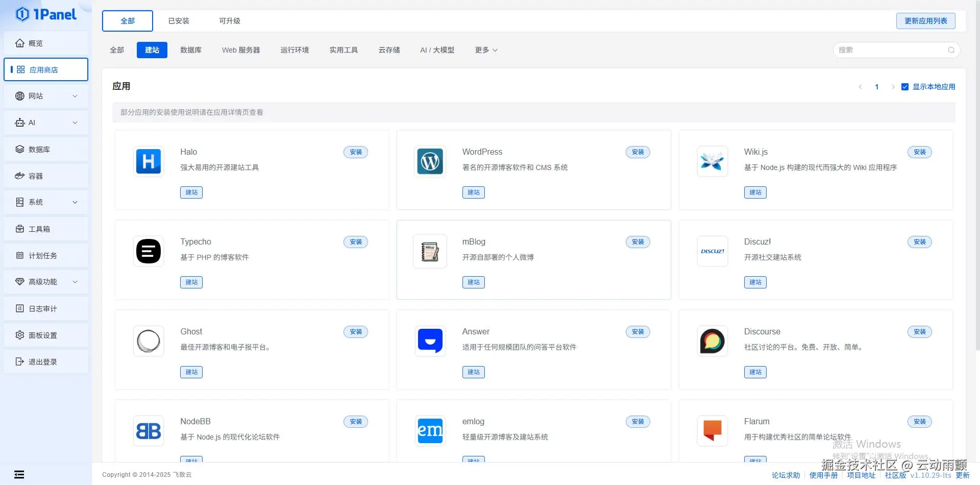Uncheck the 显示本地应用 checkbox
980x485 pixels.
pos(905,87)
